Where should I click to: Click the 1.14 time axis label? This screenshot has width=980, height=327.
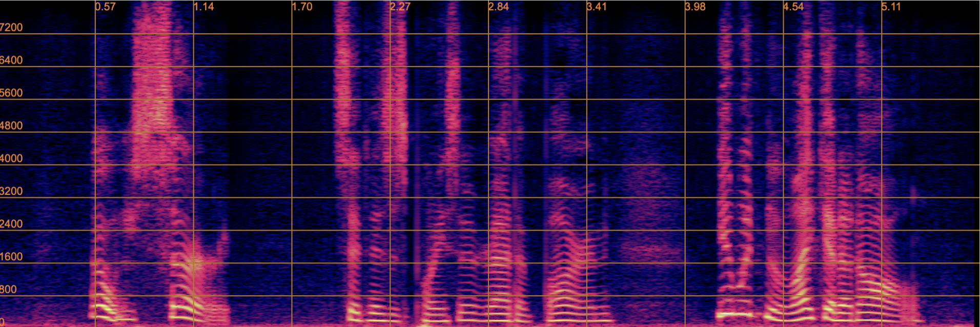coord(204,7)
